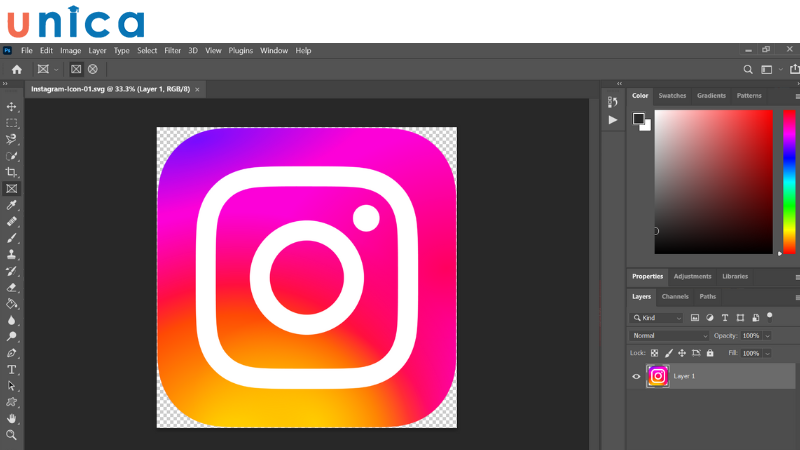Toggle smart object layer filter
The height and width of the screenshot is (450, 800).
(756, 318)
